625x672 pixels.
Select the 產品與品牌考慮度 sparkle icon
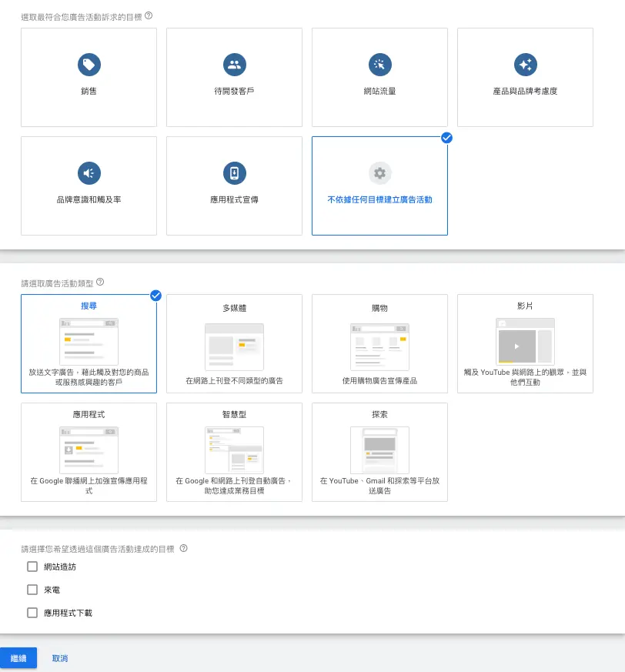pos(526,65)
